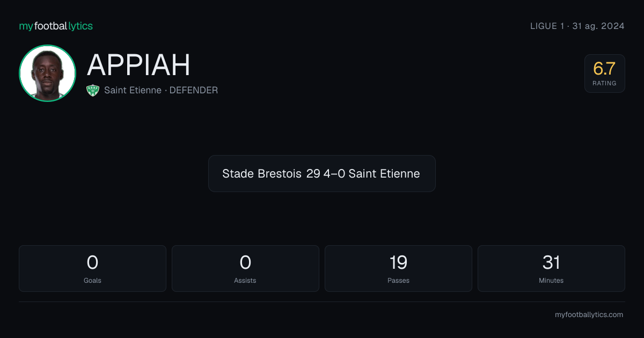Select the Assists stat card
This screenshot has width=644, height=338.
pos(245,268)
